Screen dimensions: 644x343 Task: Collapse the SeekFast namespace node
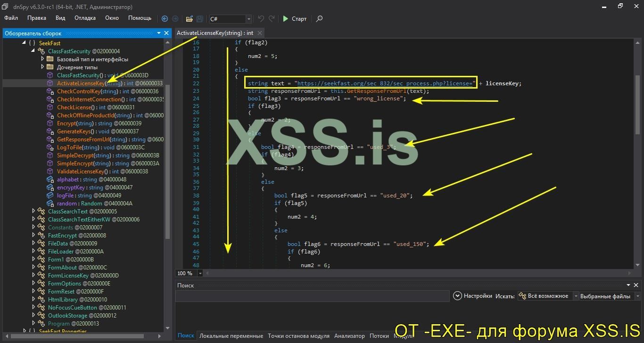pyautogui.click(x=24, y=43)
